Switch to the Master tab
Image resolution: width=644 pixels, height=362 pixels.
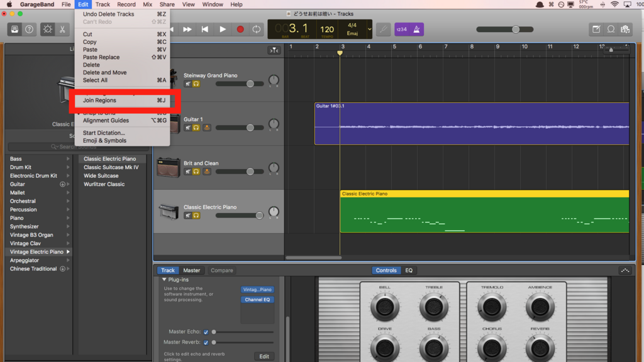191,270
